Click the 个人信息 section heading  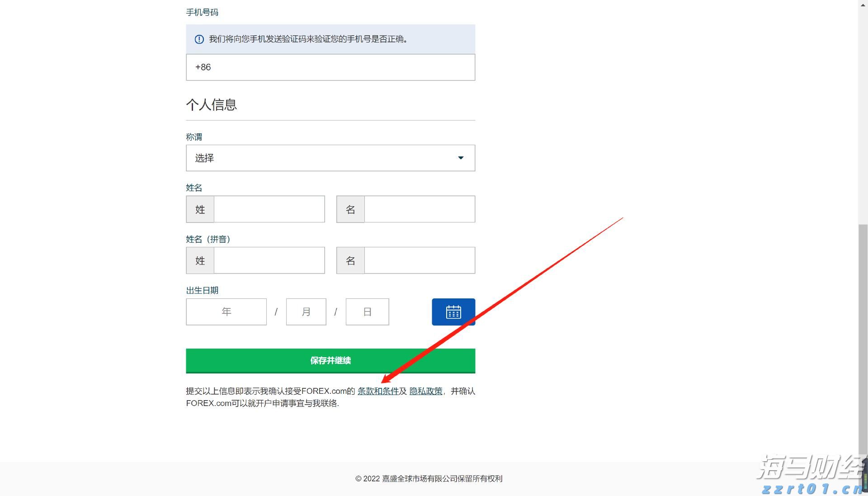pos(211,104)
